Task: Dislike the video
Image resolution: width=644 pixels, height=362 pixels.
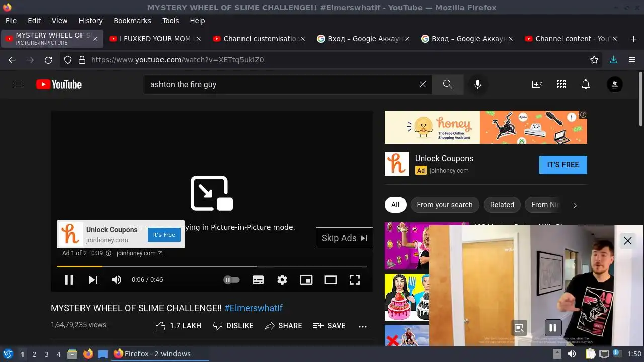Action: pos(233,326)
